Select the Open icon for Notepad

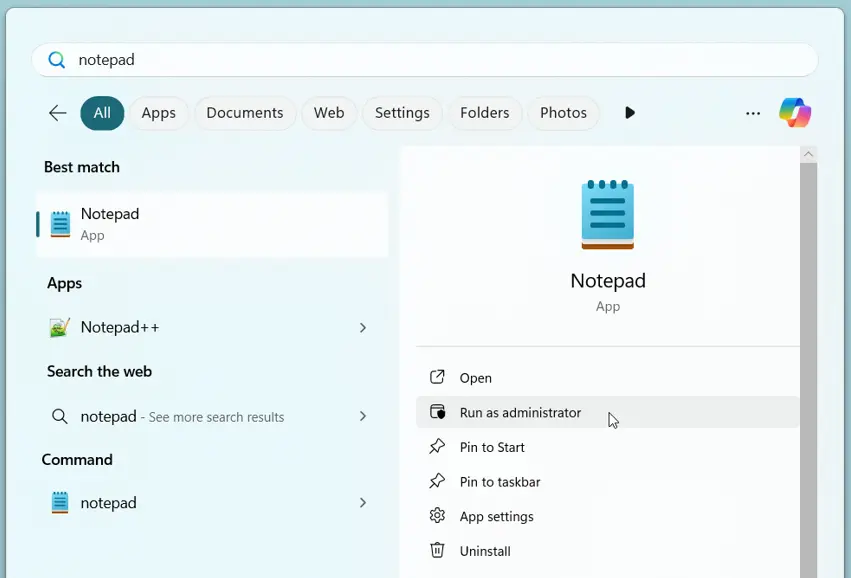click(x=436, y=378)
